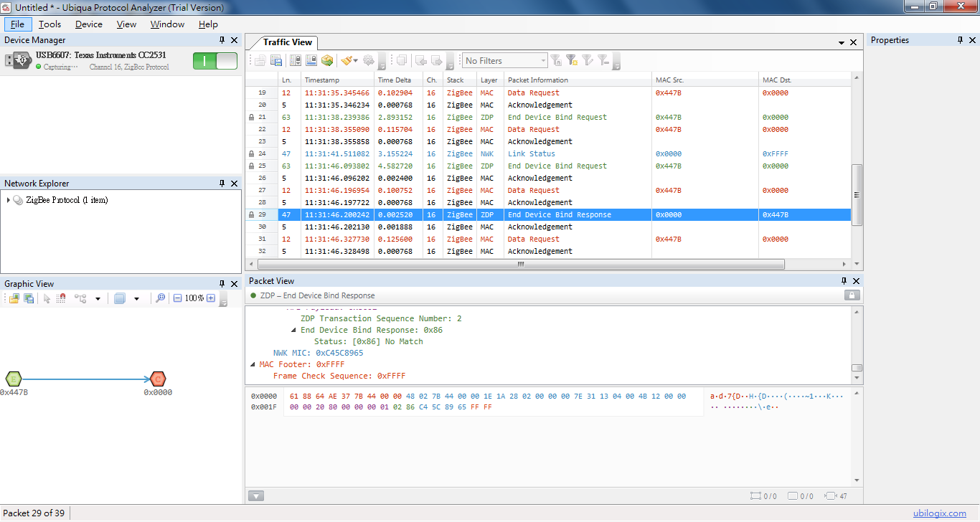The height and width of the screenshot is (522, 980).
Task: Open the Tools menu
Action: point(50,24)
